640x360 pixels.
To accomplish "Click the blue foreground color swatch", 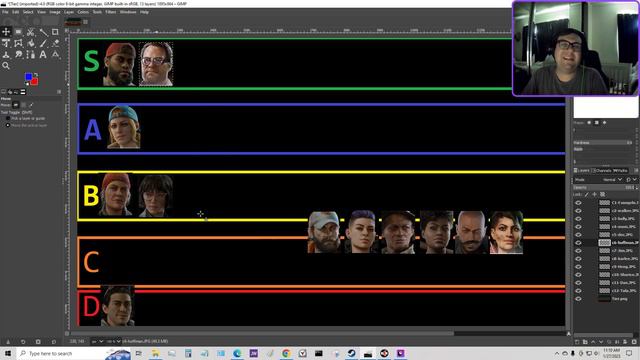I will pos(28,77).
